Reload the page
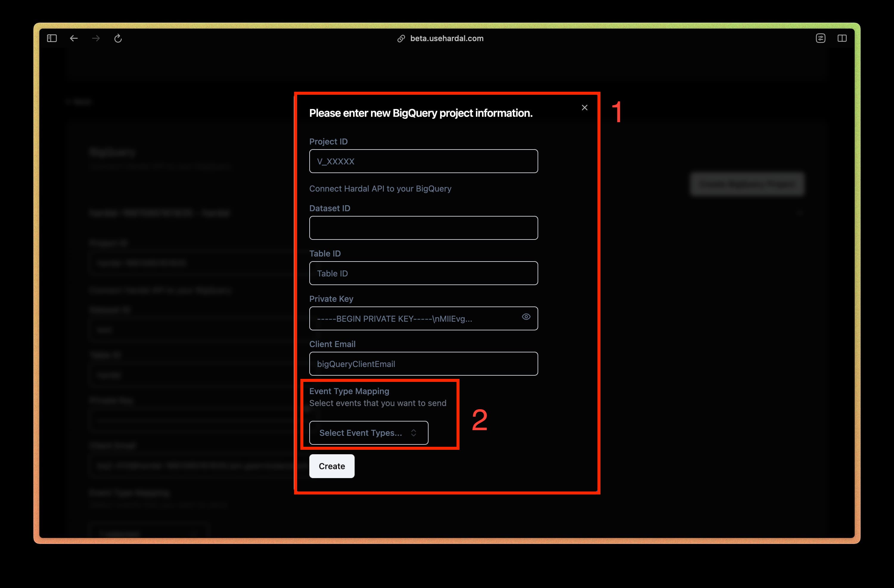This screenshot has width=894, height=588. coord(118,38)
